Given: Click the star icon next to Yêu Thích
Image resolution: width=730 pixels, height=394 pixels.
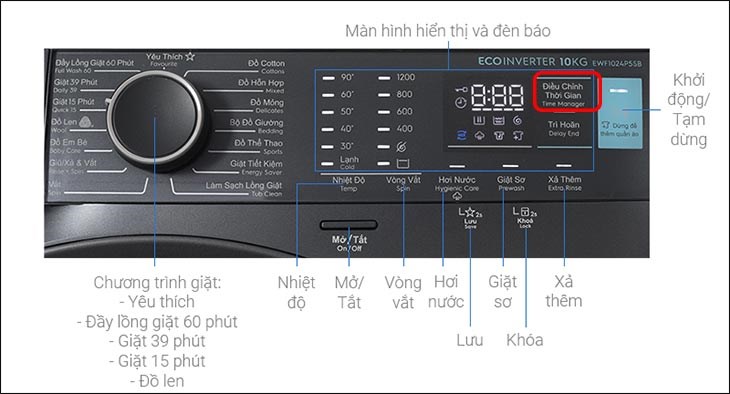Looking at the screenshot, I should [x=190, y=57].
